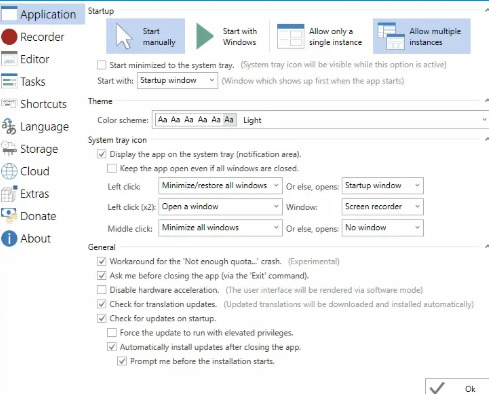Click the Cloud label in sidebar

(x=35, y=171)
